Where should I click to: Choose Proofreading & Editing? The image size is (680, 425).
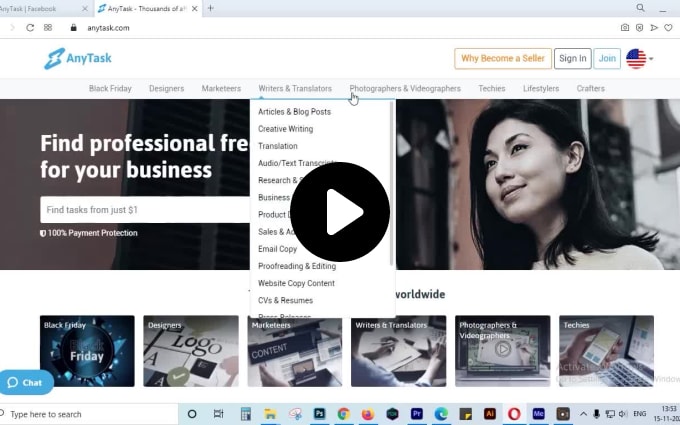297,266
